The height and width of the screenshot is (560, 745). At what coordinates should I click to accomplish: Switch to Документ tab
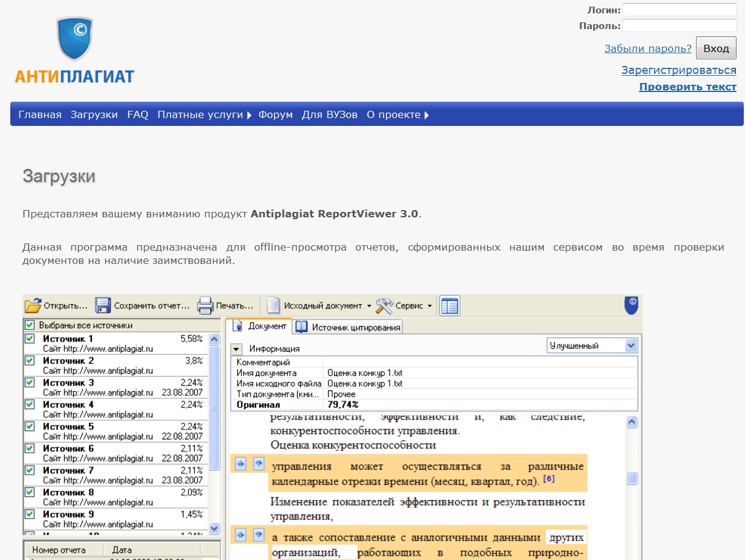[x=259, y=326]
